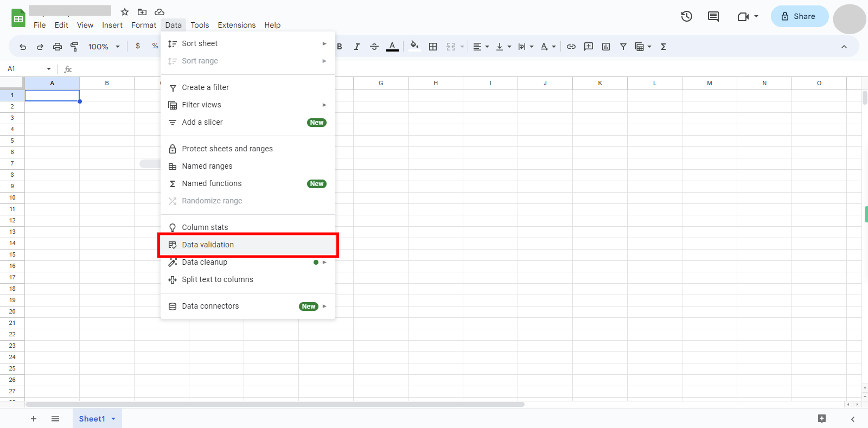This screenshot has width=868, height=428.
Task: Open the File menu
Action: click(40, 25)
